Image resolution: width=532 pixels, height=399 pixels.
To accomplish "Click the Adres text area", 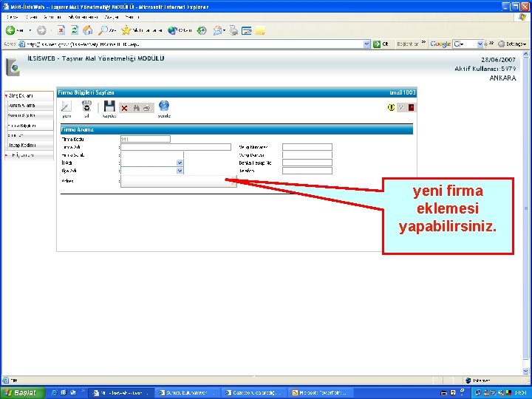I will [x=179, y=181].
